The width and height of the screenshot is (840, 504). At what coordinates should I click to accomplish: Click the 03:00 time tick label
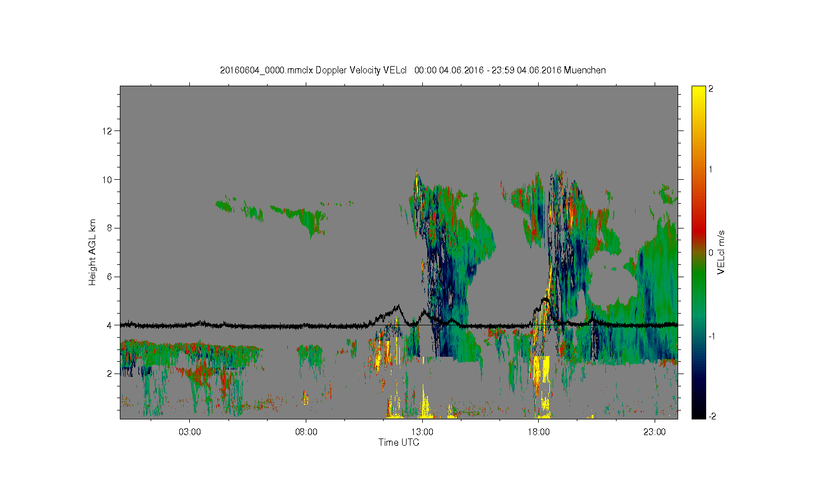[190, 432]
